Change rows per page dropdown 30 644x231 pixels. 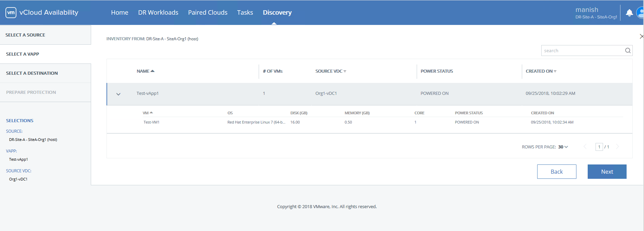tap(563, 147)
